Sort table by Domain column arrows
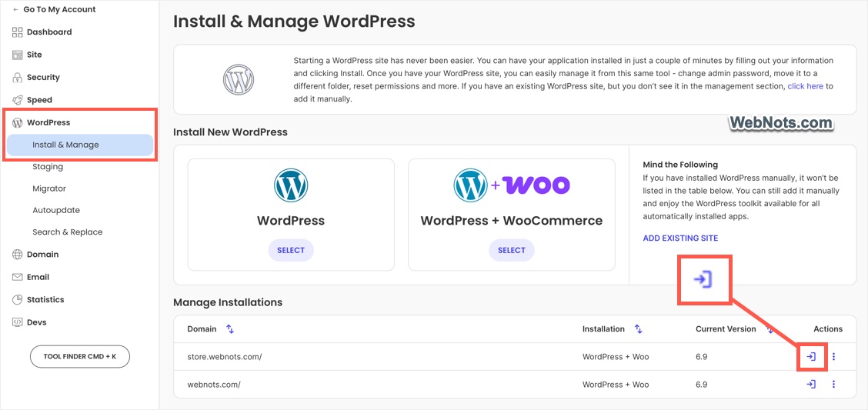Viewport: 868px width, 410px height. coord(230,329)
